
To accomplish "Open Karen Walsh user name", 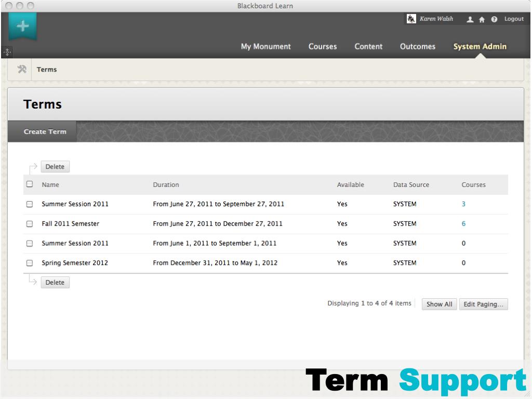I will (x=436, y=19).
